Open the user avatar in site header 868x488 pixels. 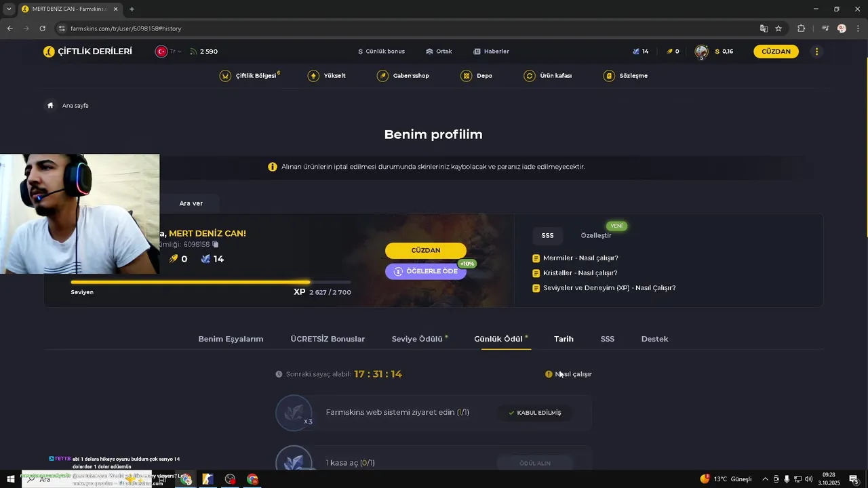pyautogui.click(x=701, y=52)
